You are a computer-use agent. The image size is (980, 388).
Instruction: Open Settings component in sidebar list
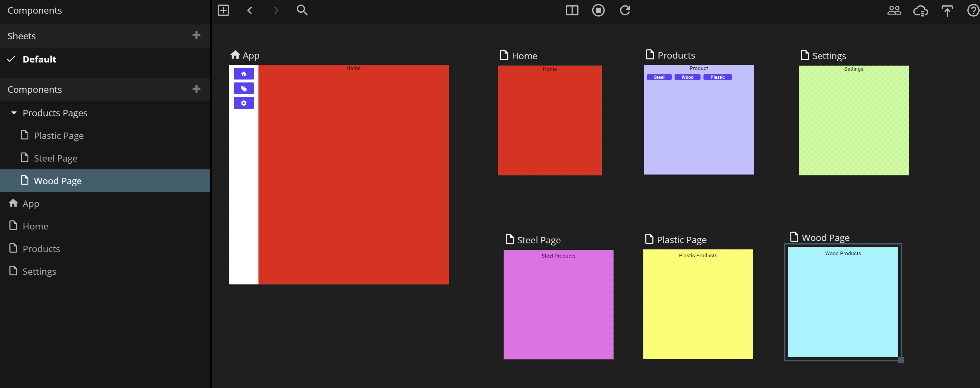pos(39,271)
